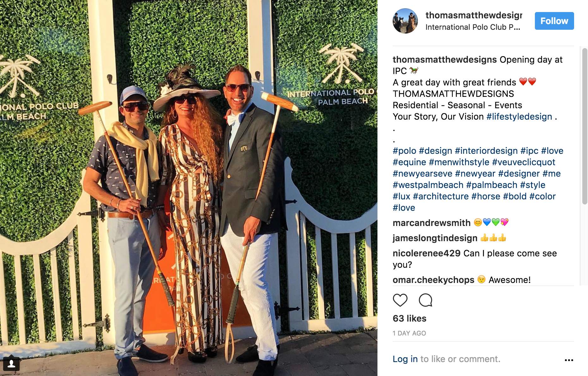Screen dimensions: 588x376
Task: Open the #architecture hashtag
Action: pos(441,196)
